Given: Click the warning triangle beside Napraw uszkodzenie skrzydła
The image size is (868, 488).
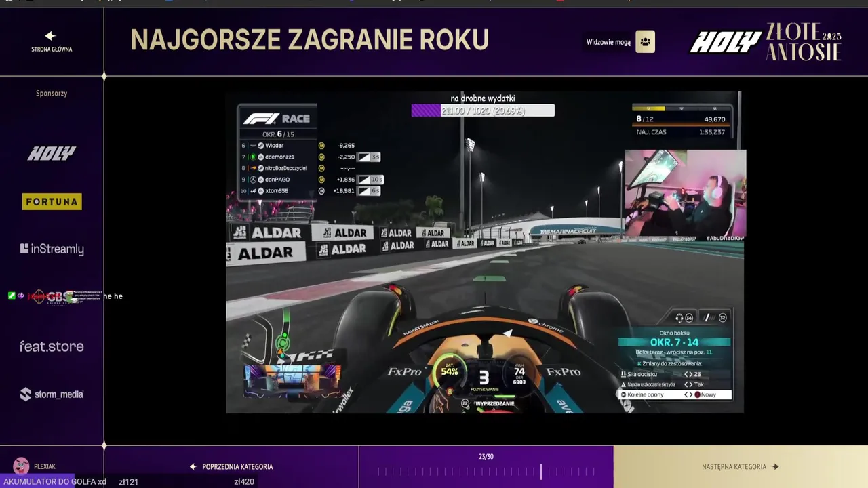Looking at the screenshot, I should [x=623, y=384].
